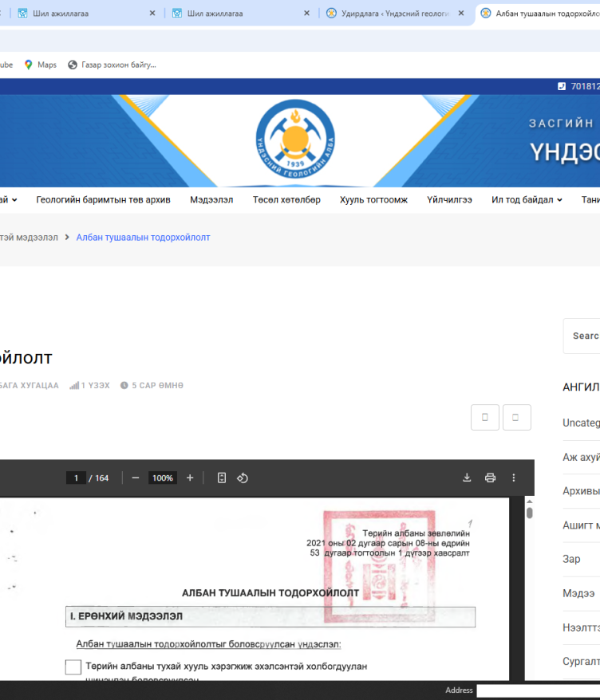Open the Uncateg category link

click(x=581, y=423)
